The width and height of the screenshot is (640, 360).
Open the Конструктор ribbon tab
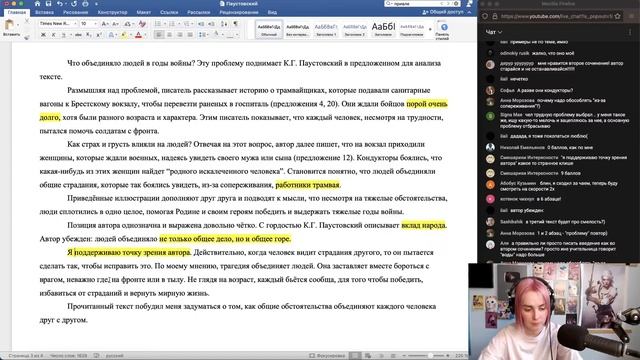pyautogui.click(x=112, y=12)
